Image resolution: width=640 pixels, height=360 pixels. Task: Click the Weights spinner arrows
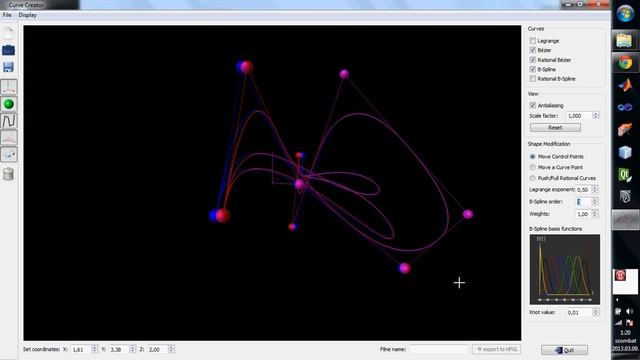coord(595,214)
